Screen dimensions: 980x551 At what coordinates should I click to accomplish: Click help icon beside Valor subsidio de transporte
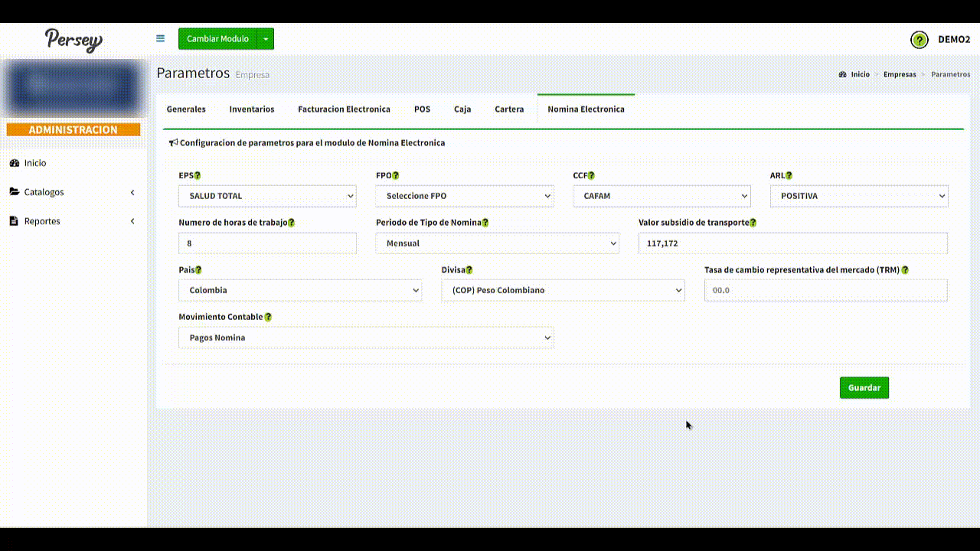pyautogui.click(x=753, y=223)
